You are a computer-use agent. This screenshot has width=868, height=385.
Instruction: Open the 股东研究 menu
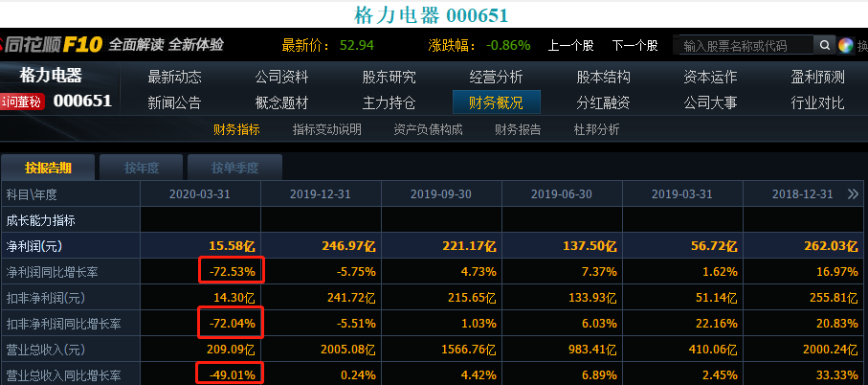point(389,77)
